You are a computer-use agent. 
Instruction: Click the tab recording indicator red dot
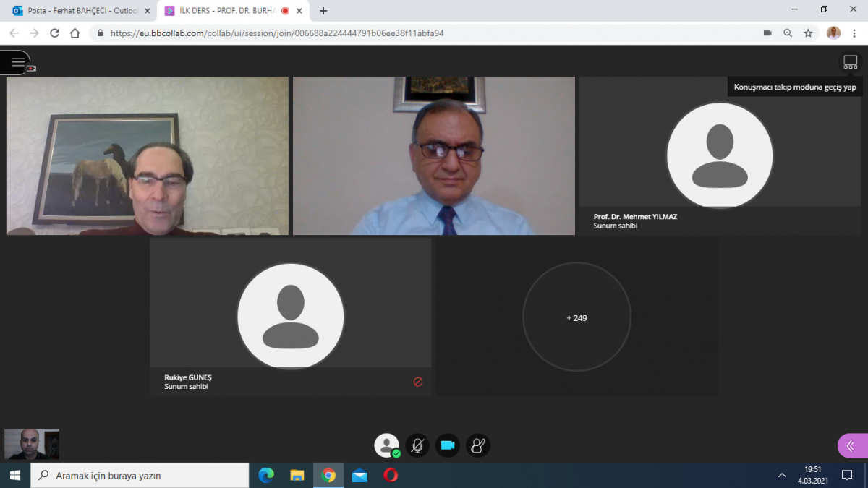(284, 11)
